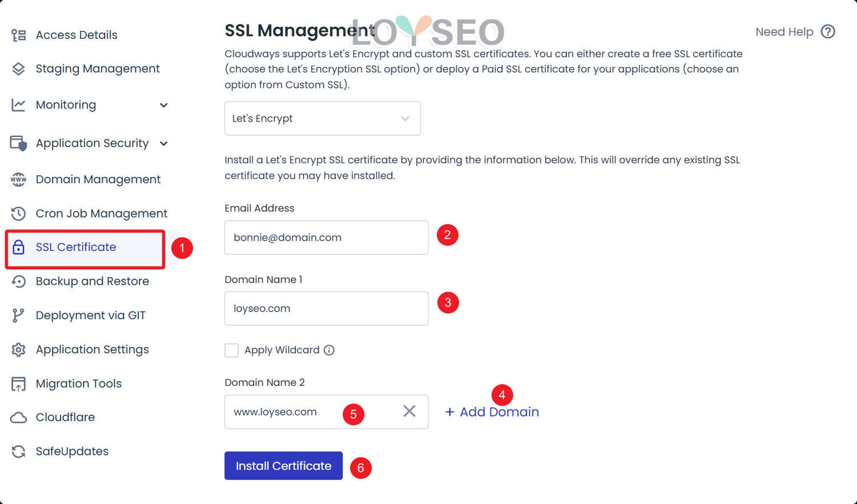Viewport: 857px width, 504px height.
Task: Click the Deployment via GIT branch icon
Action: pos(18,316)
